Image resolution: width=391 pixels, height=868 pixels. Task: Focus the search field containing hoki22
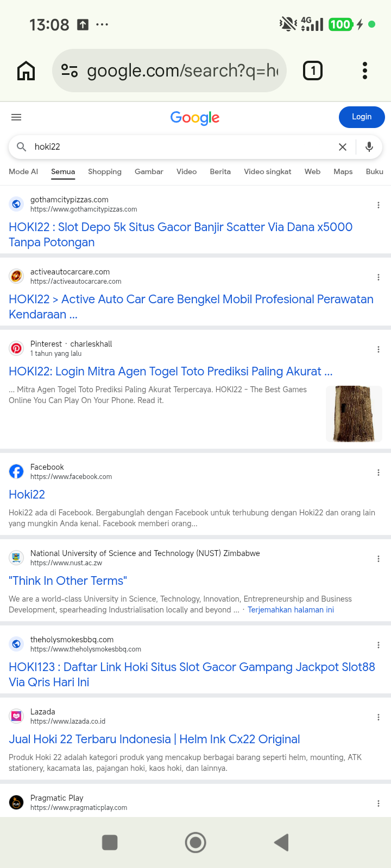coord(179,147)
